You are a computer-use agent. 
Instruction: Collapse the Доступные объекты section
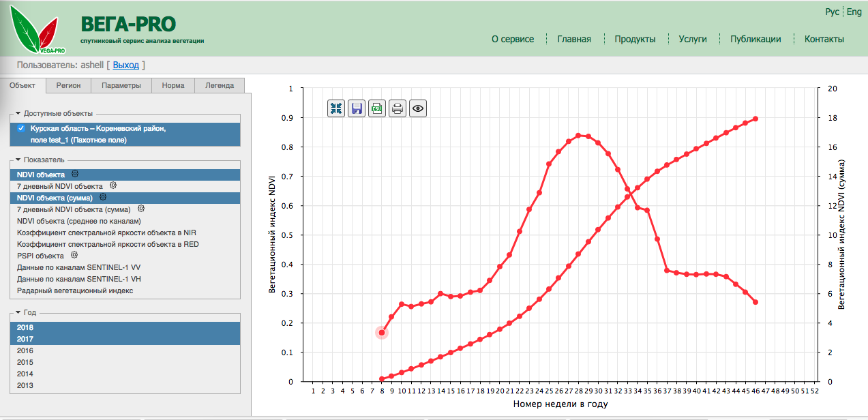[x=18, y=113]
